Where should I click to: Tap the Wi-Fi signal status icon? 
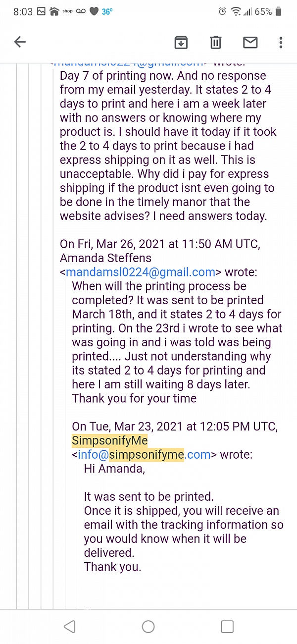click(236, 11)
